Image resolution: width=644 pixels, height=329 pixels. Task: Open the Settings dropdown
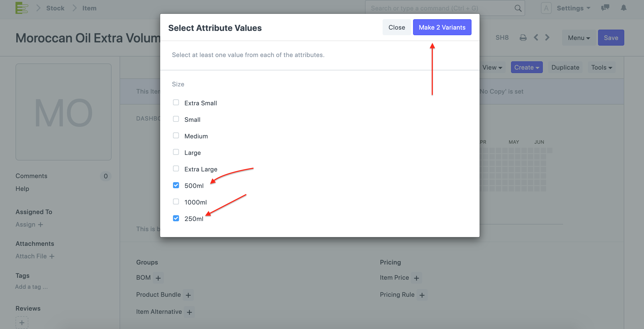574,8
